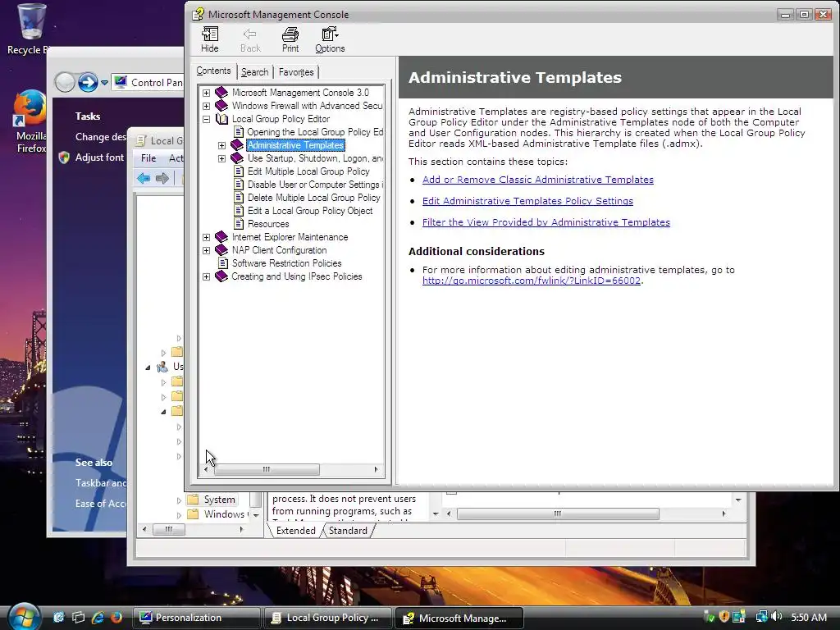This screenshot has width=840, height=630.
Task: Open the Options toolbar icon
Action: click(x=330, y=39)
